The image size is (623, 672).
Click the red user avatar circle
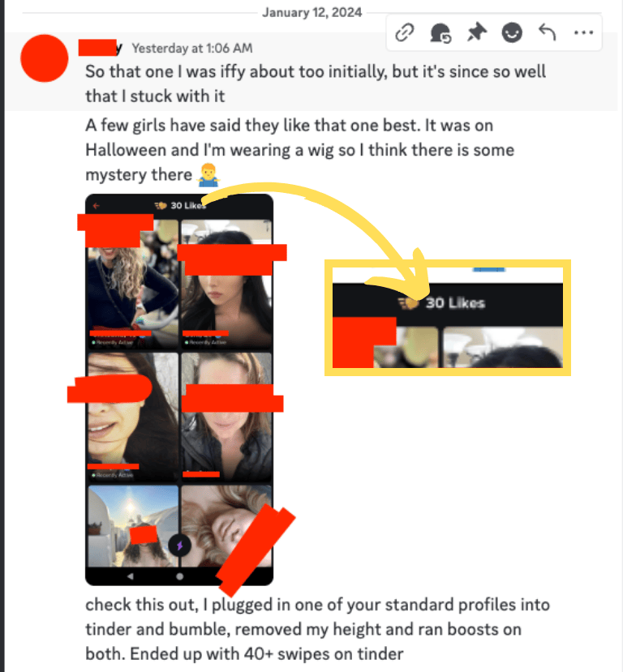point(44,58)
